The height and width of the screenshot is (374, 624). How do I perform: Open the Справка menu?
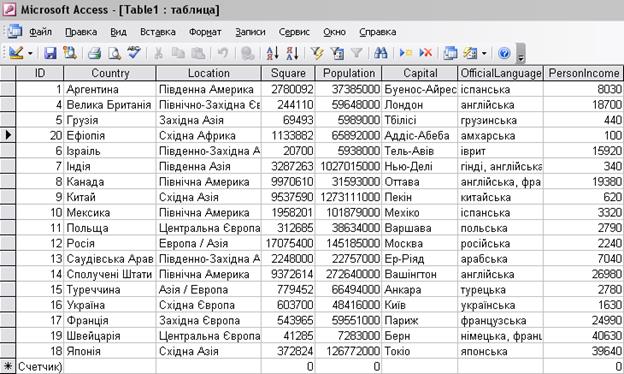378,32
